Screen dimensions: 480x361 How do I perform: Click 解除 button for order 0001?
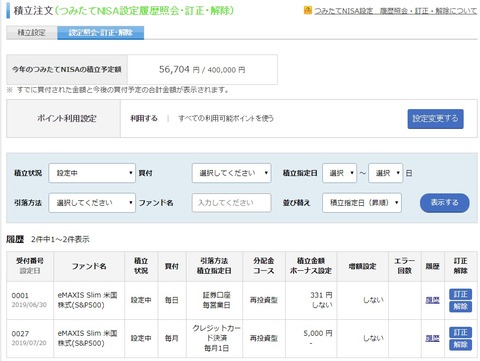(x=460, y=306)
